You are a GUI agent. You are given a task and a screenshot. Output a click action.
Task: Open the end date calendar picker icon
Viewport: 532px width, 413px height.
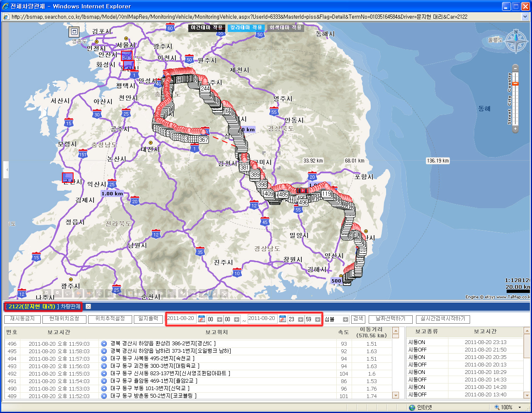click(283, 319)
